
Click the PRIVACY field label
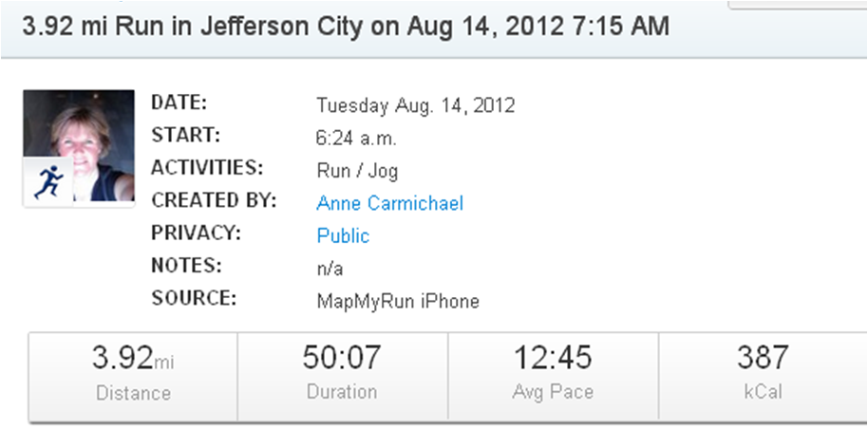pyautogui.click(x=197, y=233)
